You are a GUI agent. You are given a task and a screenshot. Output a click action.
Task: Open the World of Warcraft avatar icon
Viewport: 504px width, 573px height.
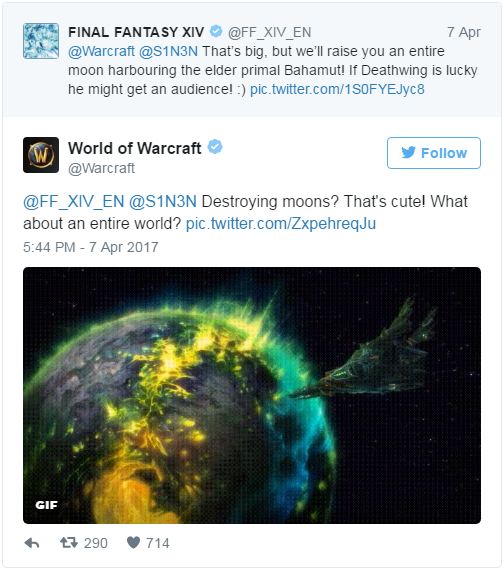coord(41,155)
